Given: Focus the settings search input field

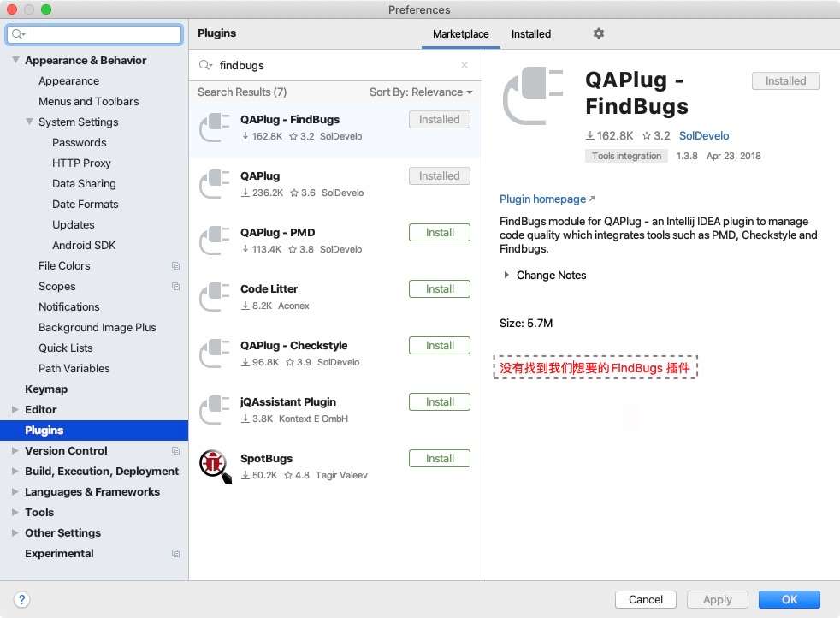Looking at the screenshot, I should tap(94, 34).
